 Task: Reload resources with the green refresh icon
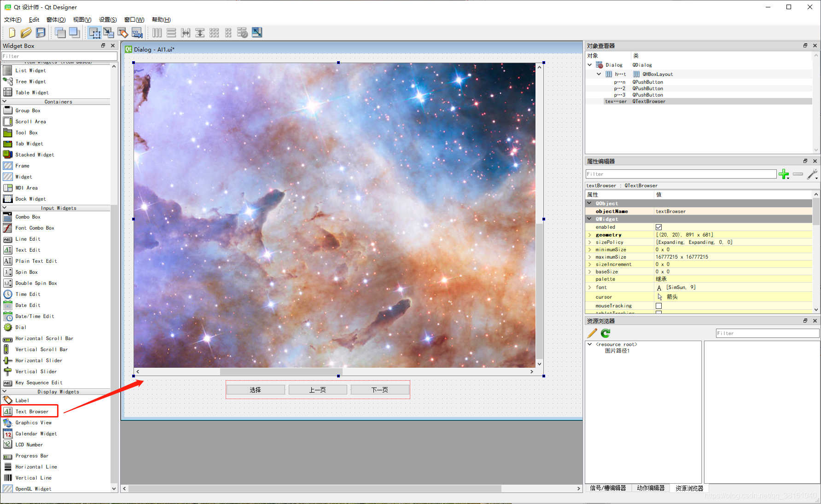606,333
